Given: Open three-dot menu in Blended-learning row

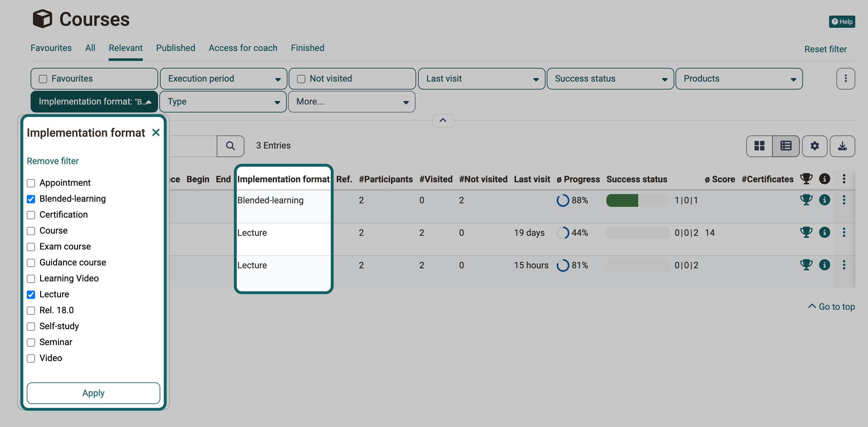Looking at the screenshot, I should 844,200.
